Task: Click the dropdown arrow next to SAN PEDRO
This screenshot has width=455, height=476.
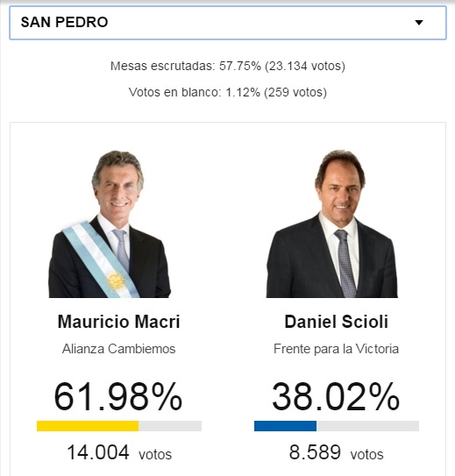Action: pos(419,23)
